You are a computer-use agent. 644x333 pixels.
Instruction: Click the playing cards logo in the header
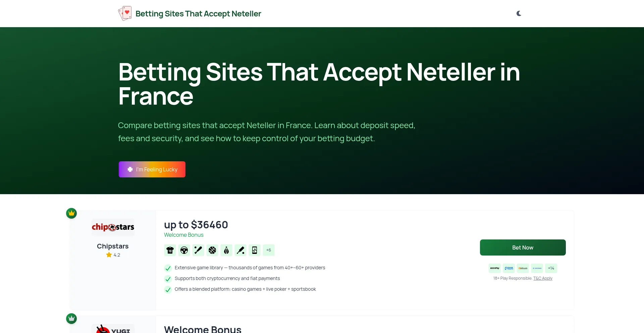click(125, 13)
